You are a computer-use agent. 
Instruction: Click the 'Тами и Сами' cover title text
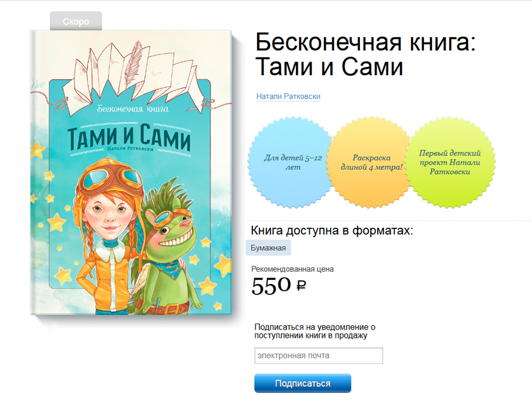[129, 138]
